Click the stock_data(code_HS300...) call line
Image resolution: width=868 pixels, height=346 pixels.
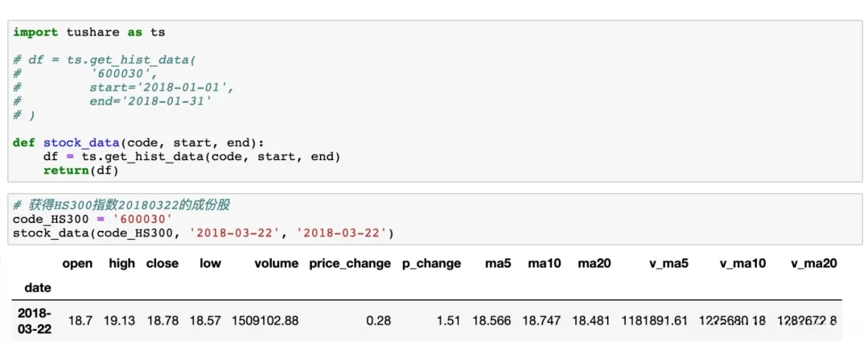point(203,233)
